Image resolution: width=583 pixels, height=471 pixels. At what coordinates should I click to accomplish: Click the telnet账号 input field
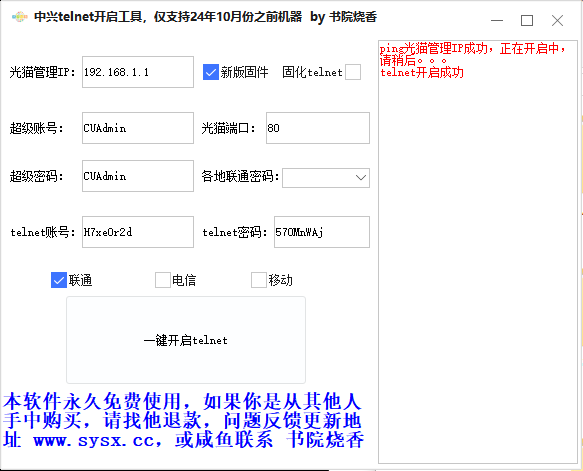138,232
